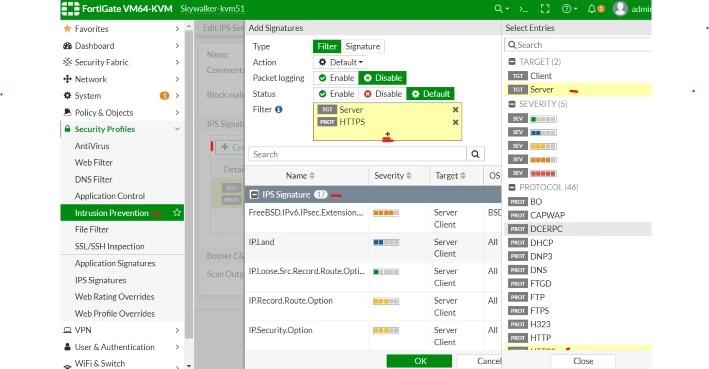This screenshot has height=369, width=709.
Task: Show Filter info tooltip icon
Action: 279,109
